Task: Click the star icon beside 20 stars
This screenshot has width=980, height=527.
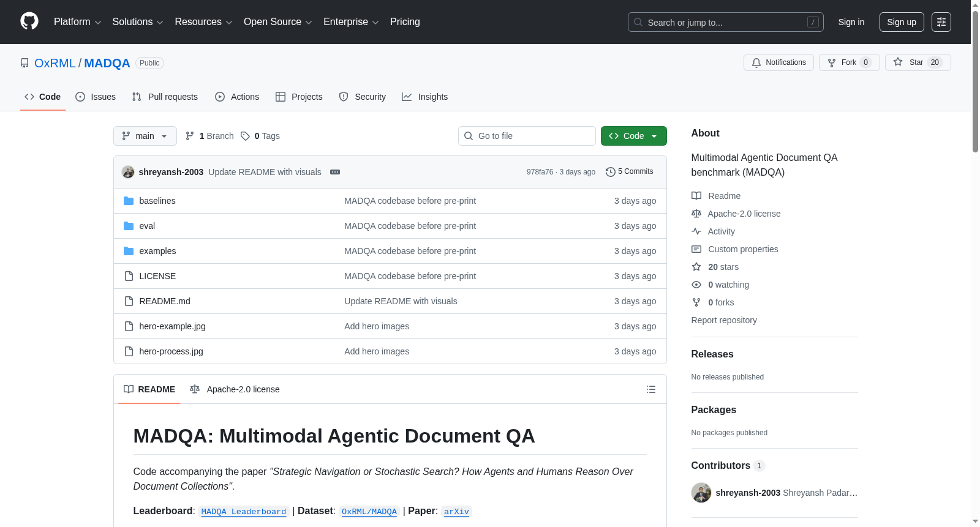Action: click(x=696, y=267)
